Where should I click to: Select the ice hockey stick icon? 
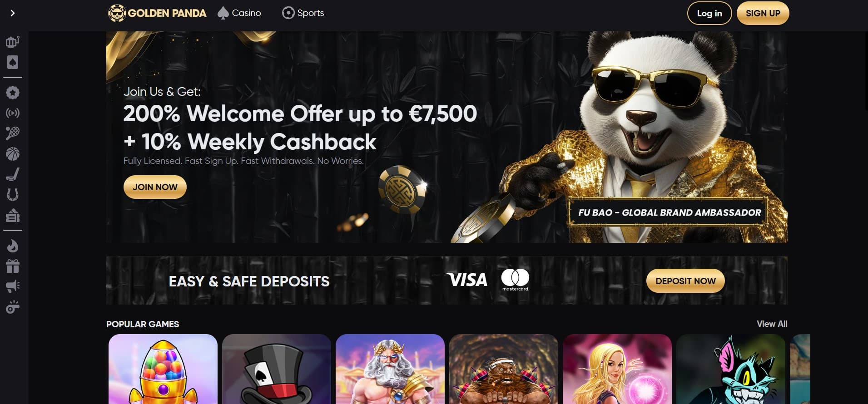(13, 174)
